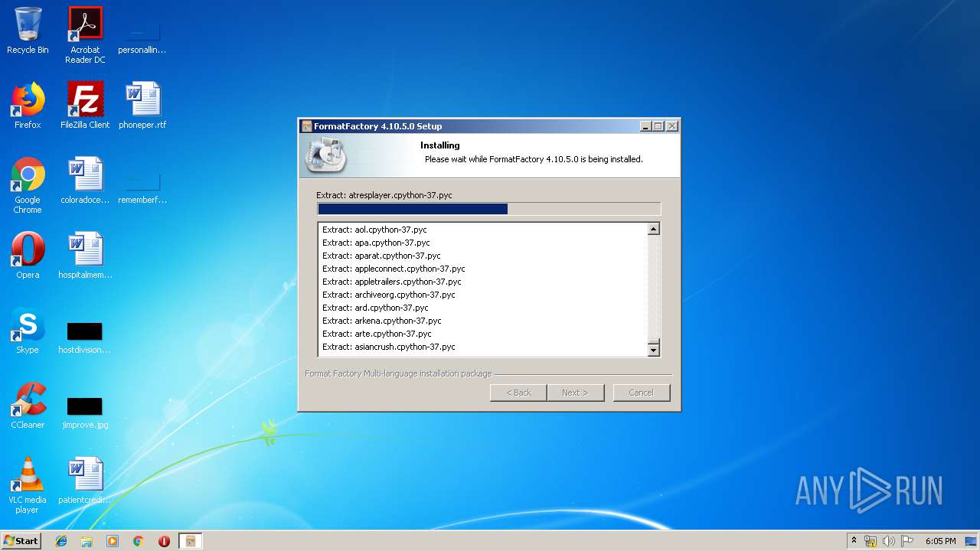Click the disabled Next button
Screen dimensions: 980x551
576,393
